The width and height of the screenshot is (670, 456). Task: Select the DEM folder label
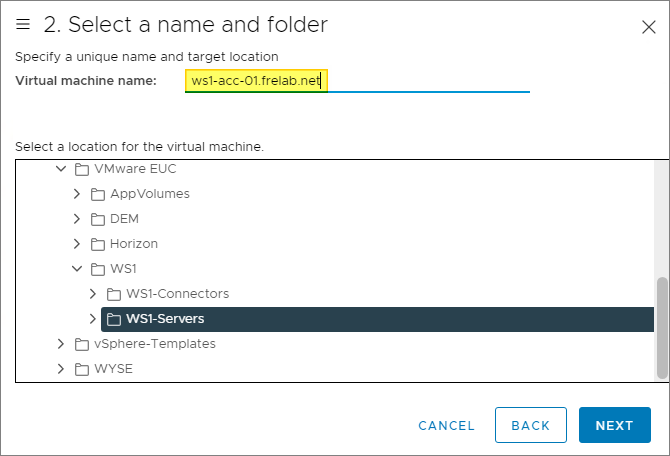click(x=124, y=219)
